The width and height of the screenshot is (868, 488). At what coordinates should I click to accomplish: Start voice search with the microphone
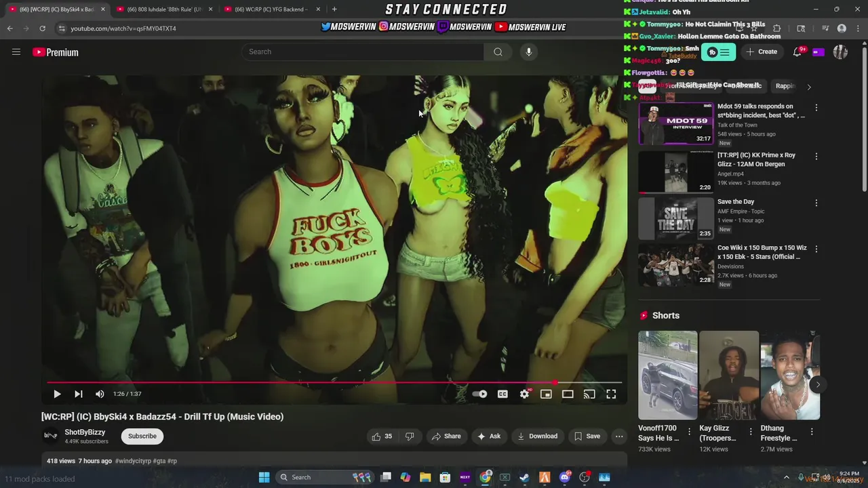tap(529, 52)
